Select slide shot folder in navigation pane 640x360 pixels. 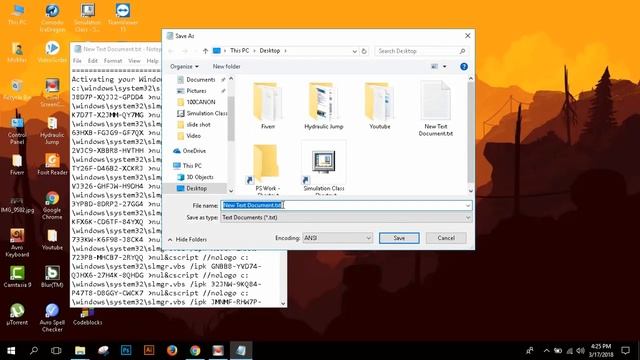pyautogui.click(x=198, y=124)
